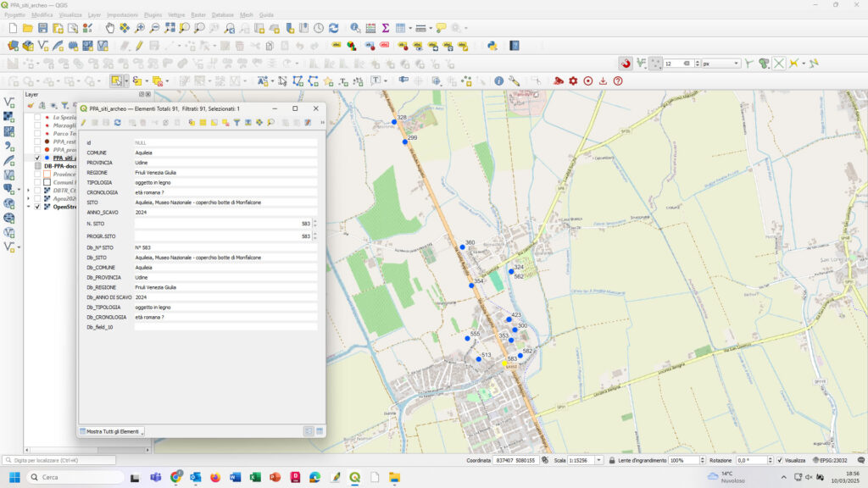The height and width of the screenshot is (488, 868).
Task: Uncheck the PPA_siti_archeo layer checkbox
Action: click(37, 158)
